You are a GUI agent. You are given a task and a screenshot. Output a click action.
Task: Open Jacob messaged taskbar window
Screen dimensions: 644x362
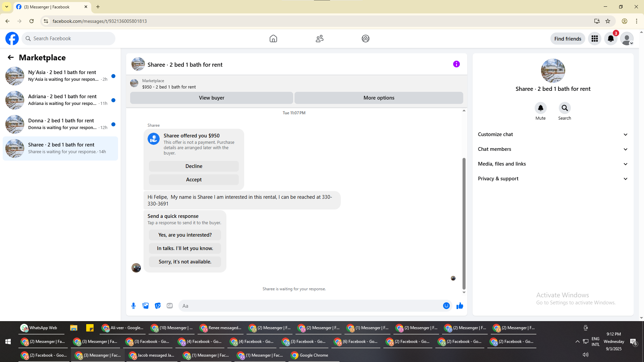coord(152,355)
